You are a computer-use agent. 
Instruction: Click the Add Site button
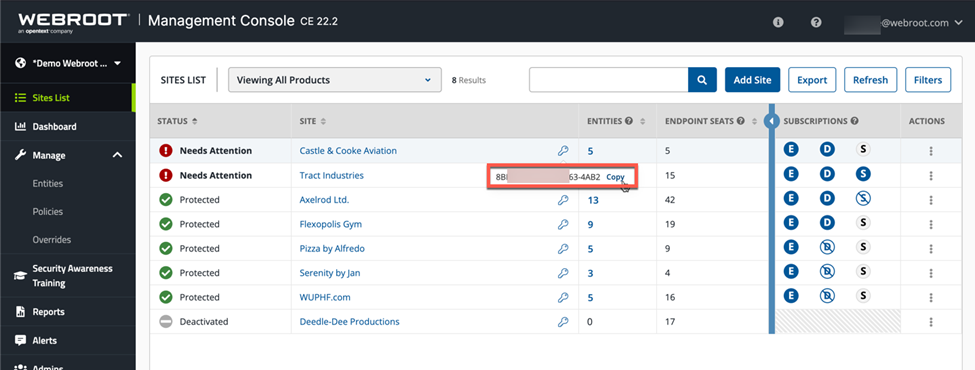(752, 80)
